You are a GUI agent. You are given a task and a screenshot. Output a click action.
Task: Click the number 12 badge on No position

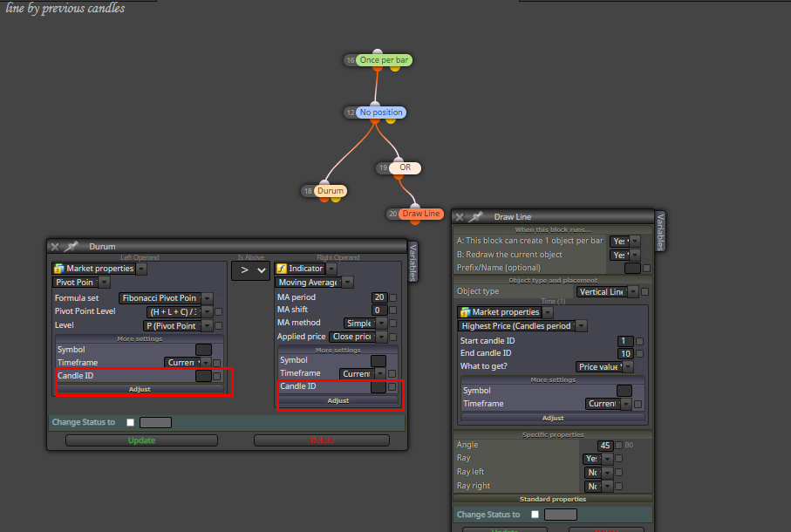point(350,113)
